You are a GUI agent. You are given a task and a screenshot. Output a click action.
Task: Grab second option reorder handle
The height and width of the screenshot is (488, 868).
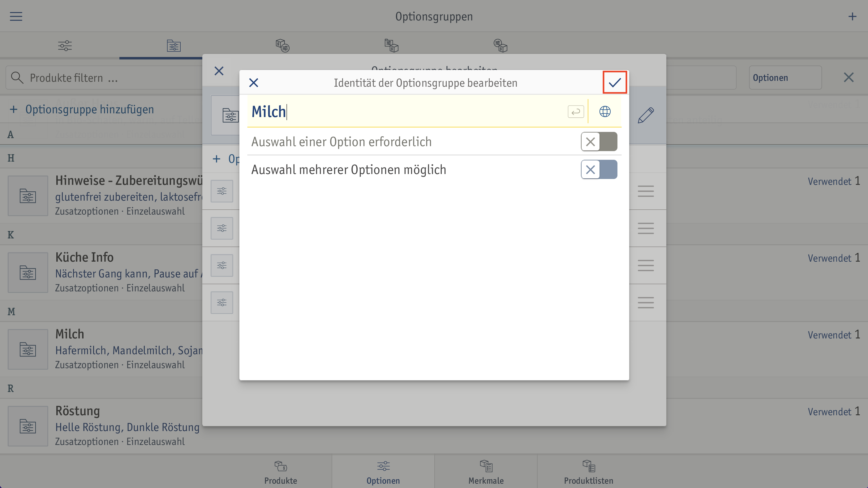(x=646, y=228)
